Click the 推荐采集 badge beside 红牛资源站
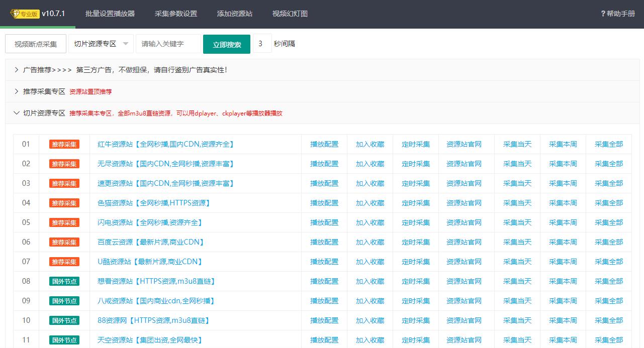Screen dimensions: 644x348 coord(64,144)
